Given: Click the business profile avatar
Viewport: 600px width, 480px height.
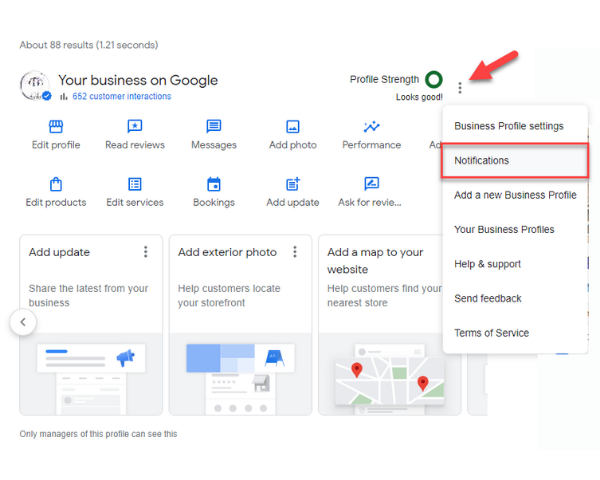Looking at the screenshot, I should tap(35, 85).
